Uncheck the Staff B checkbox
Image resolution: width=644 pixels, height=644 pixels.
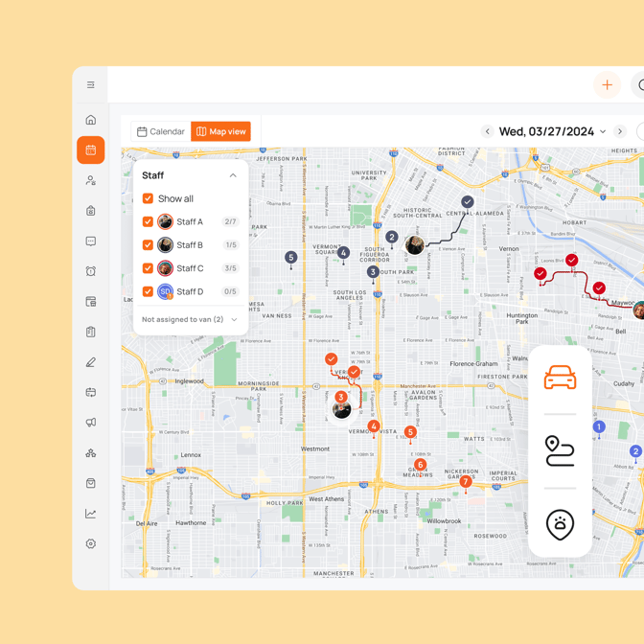[x=148, y=244]
